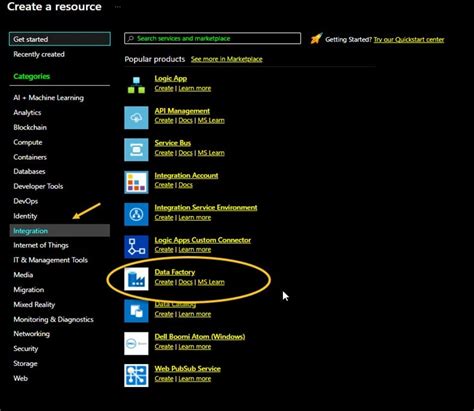Select the Mixed Reality category
This screenshot has width=474, height=411.
tap(34, 305)
